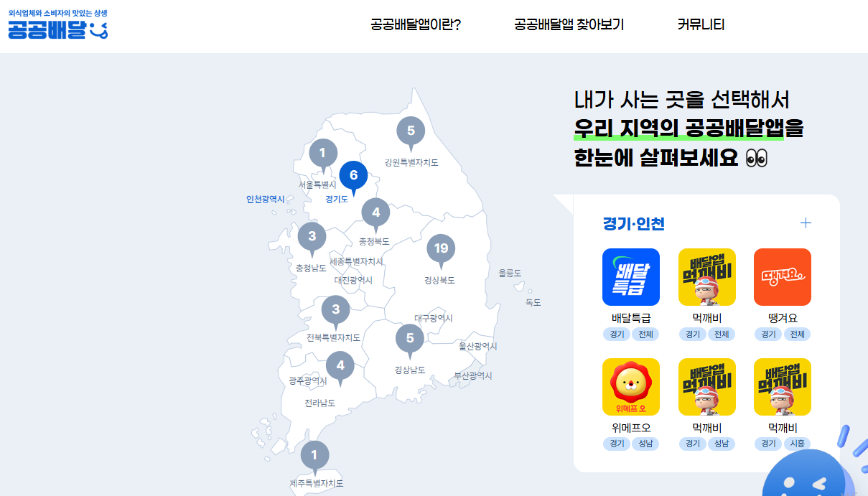Click the 대전광역시 label on map

coord(353,280)
